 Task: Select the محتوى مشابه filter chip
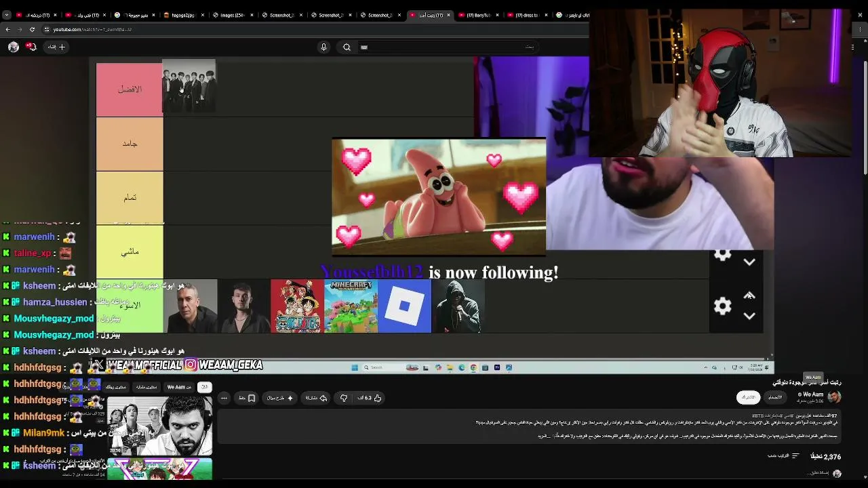point(146,387)
